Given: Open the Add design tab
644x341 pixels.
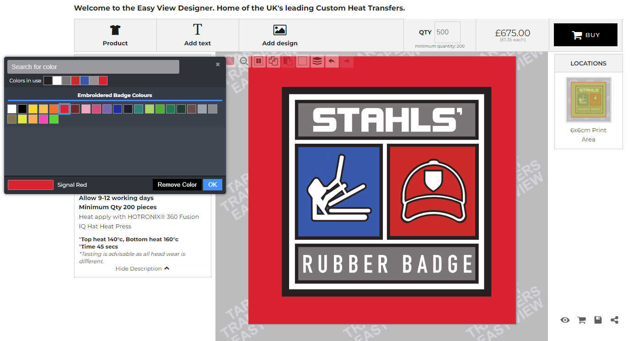Looking at the screenshot, I should tap(280, 35).
